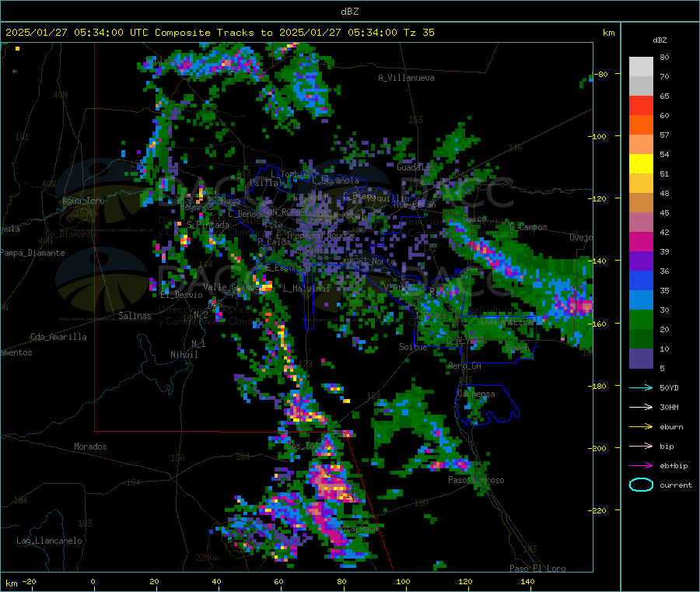
Task: Pick the mauve swatch between 45 and 42
Action: (x=641, y=222)
